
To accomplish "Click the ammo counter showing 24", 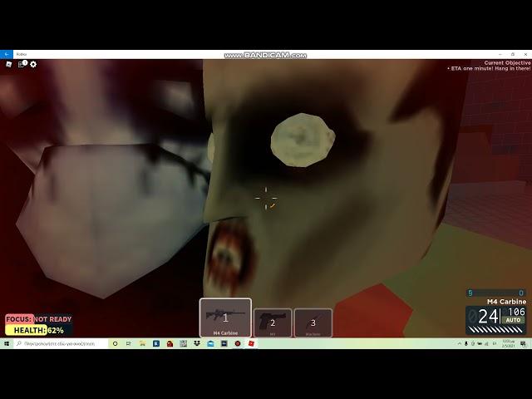I will tap(488, 317).
